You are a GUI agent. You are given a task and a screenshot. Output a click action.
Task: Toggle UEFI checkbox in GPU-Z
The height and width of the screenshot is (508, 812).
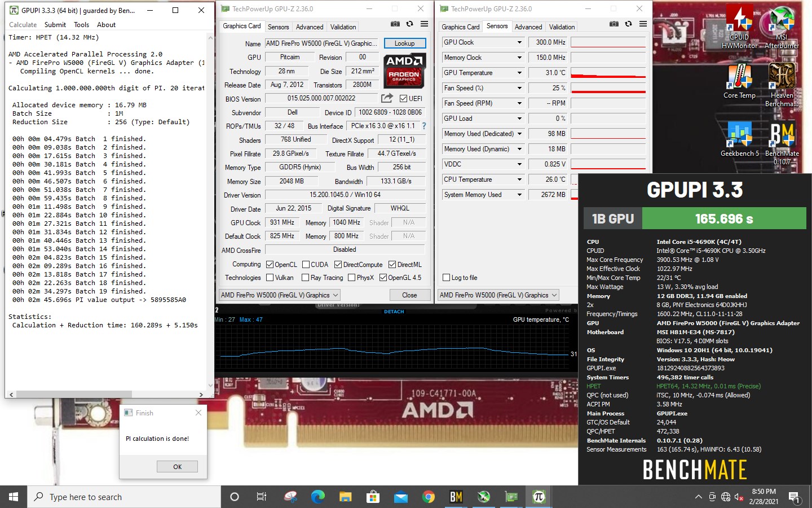(x=403, y=98)
